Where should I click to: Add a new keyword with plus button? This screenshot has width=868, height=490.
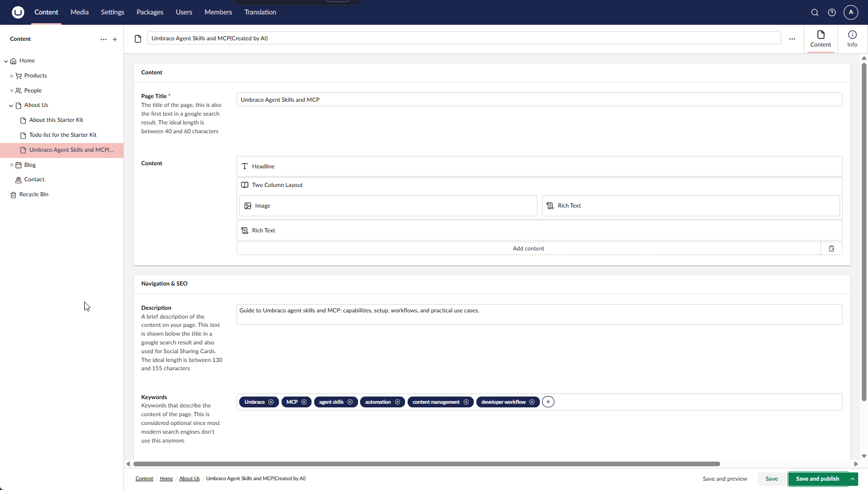[548, 402]
